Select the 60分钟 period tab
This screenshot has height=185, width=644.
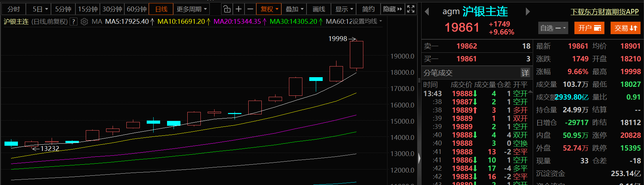coord(137,9)
